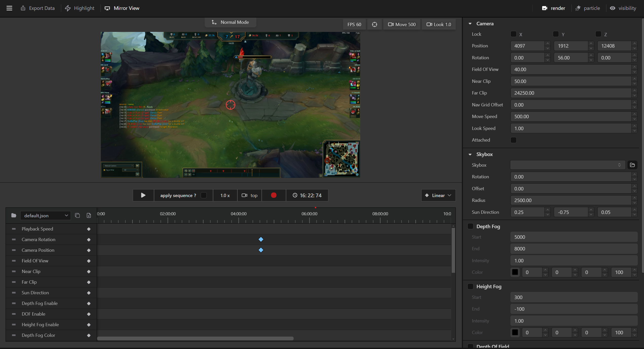The image size is (644, 349).
Task: Click the render icon in the top right
Action: (x=545, y=8)
